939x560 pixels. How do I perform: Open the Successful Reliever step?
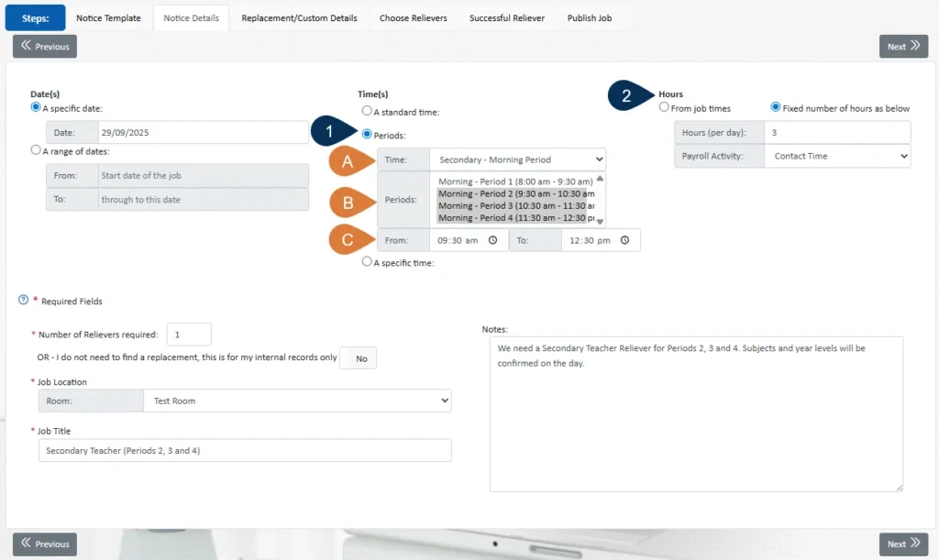click(x=507, y=18)
